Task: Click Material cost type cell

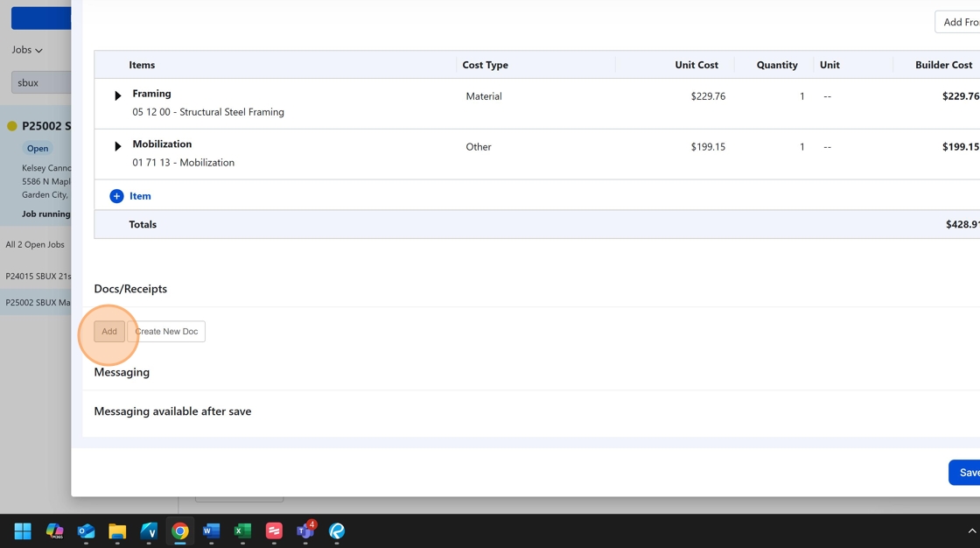Action: pos(484,96)
